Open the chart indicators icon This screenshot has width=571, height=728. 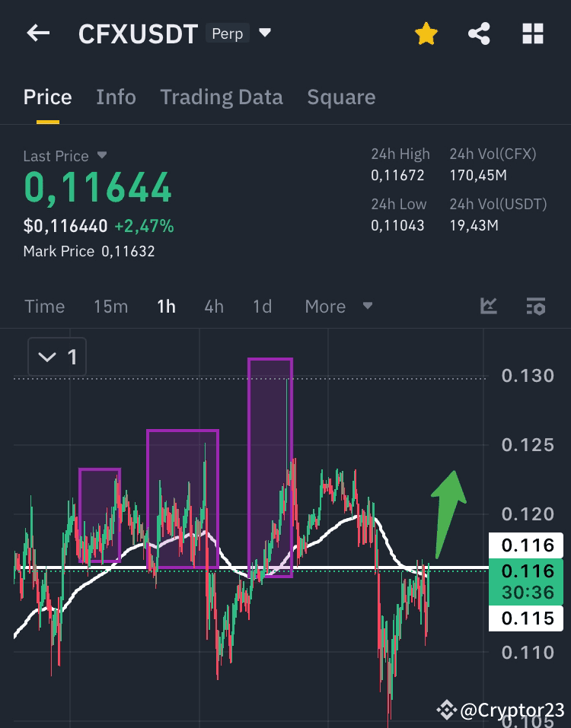[x=489, y=306]
